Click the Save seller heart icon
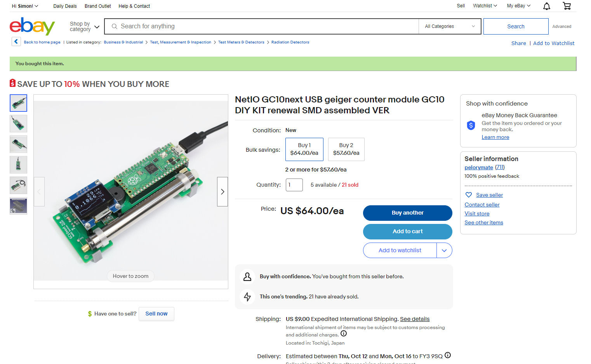591x364 pixels. (x=469, y=195)
